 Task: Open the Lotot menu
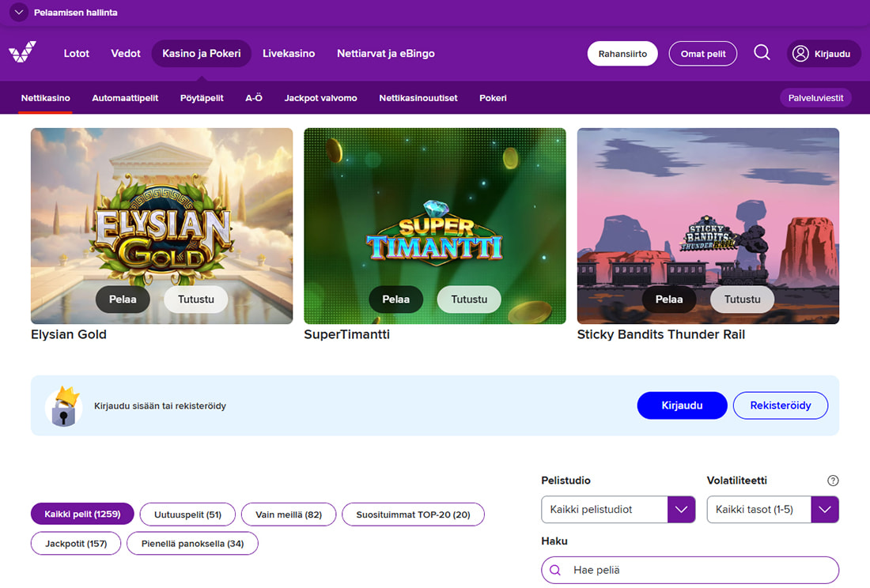click(77, 54)
